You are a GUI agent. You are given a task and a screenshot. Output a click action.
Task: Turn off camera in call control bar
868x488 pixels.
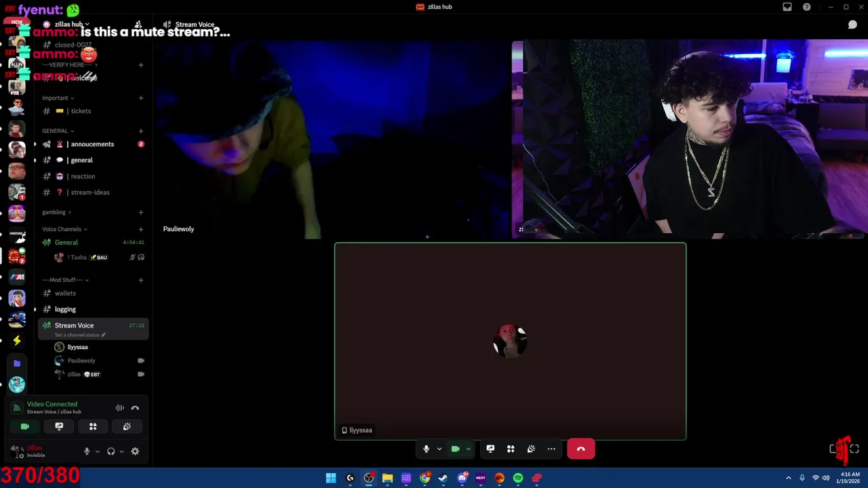click(456, 449)
